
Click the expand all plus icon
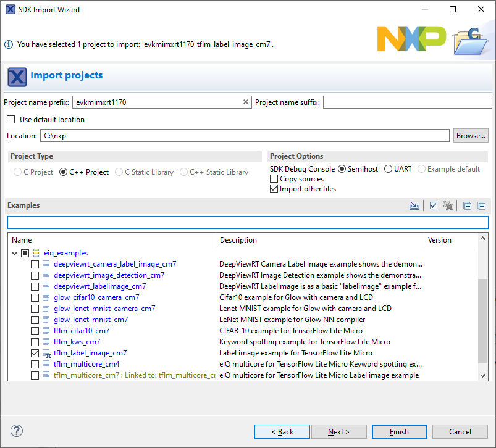point(468,206)
